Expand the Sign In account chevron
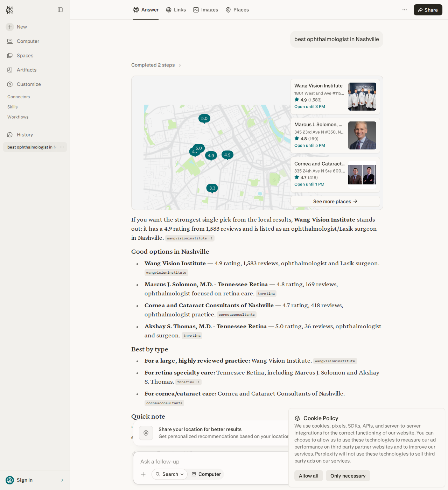This screenshot has height=490, width=448. [x=62, y=480]
